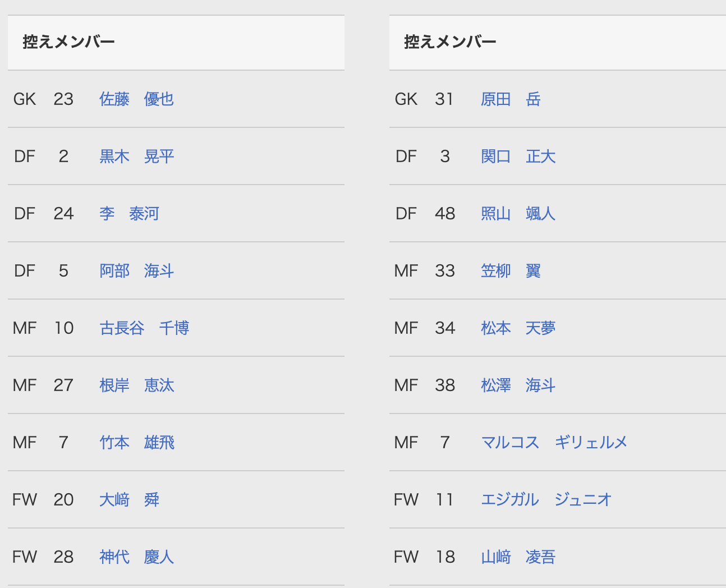Open マルコス ギリェルメ player link
The height and width of the screenshot is (588, 726).
pyautogui.click(x=554, y=443)
